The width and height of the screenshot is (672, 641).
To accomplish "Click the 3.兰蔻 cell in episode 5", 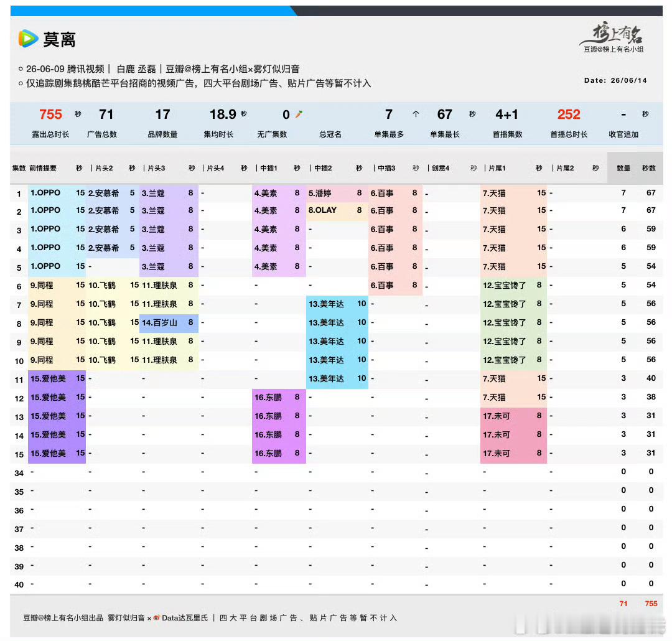I will click(153, 267).
